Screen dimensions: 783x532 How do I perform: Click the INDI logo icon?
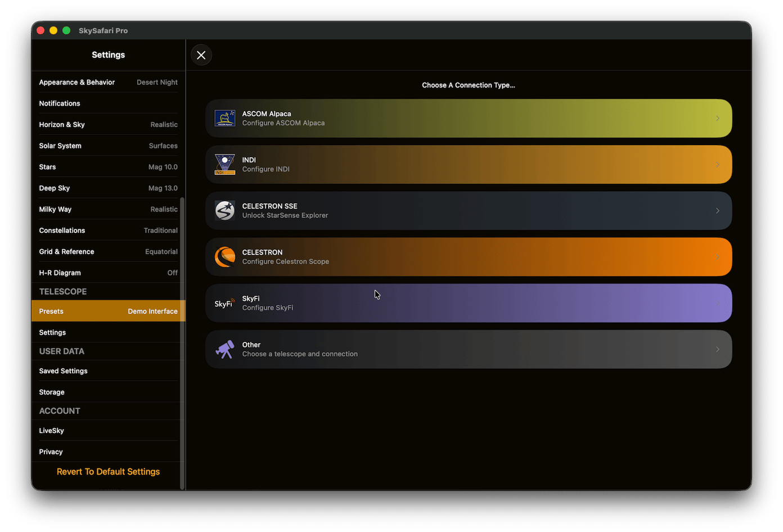pyautogui.click(x=225, y=164)
